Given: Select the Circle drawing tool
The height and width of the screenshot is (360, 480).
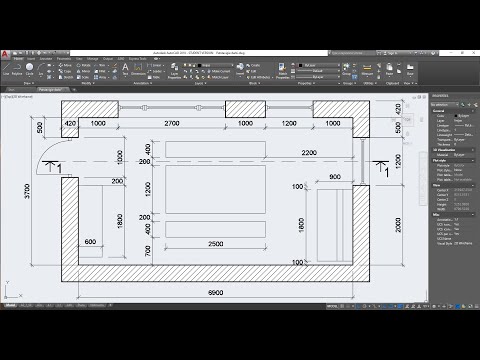Looking at the screenshot, I should [29, 69].
